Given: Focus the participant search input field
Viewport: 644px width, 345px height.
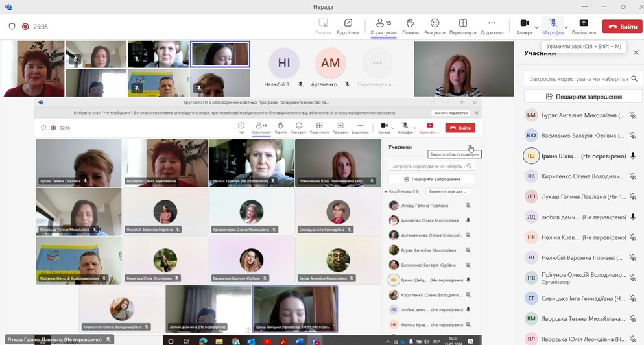Looking at the screenshot, I should (x=577, y=78).
